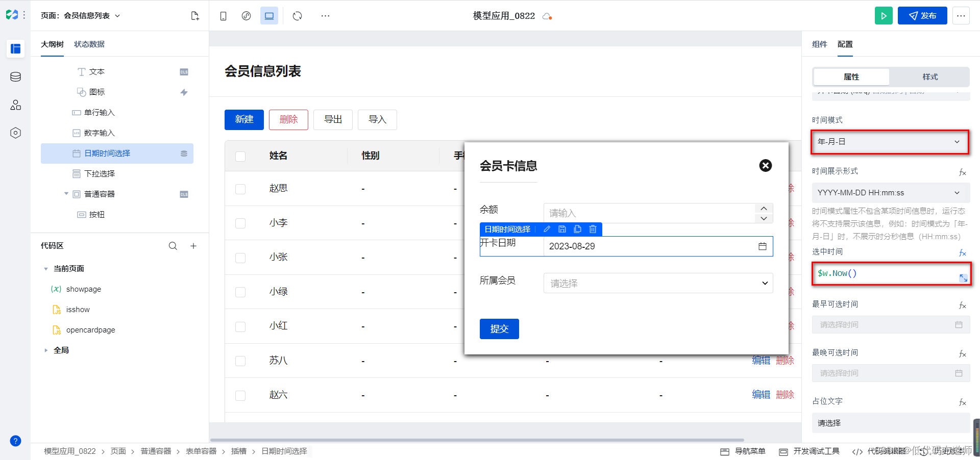
Task: Click the 编辑 link in 赵六 row
Action: [761, 395]
